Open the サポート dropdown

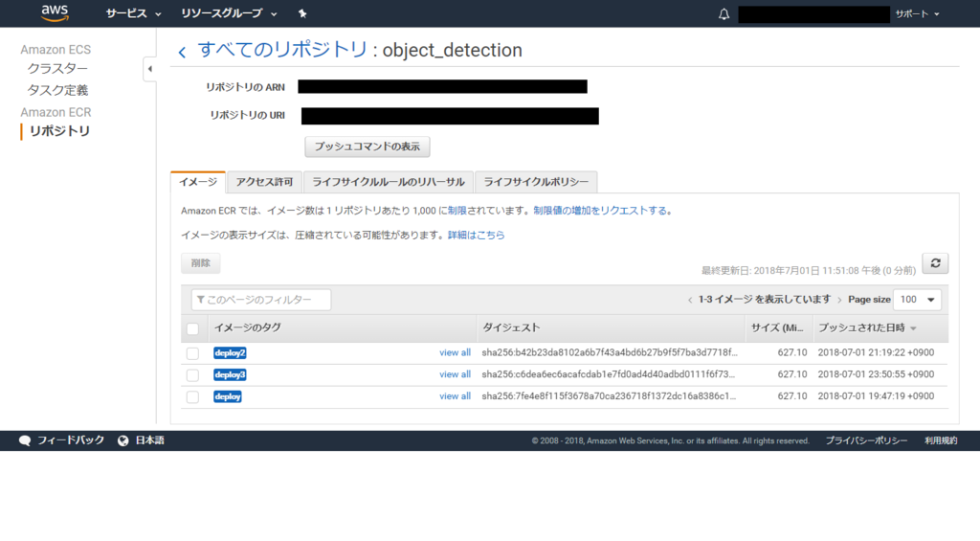click(917, 13)
